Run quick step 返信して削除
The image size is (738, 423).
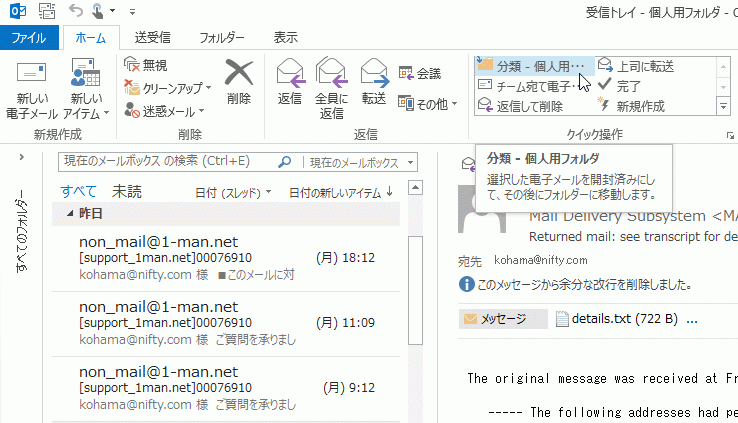click(x=520, y=106)
